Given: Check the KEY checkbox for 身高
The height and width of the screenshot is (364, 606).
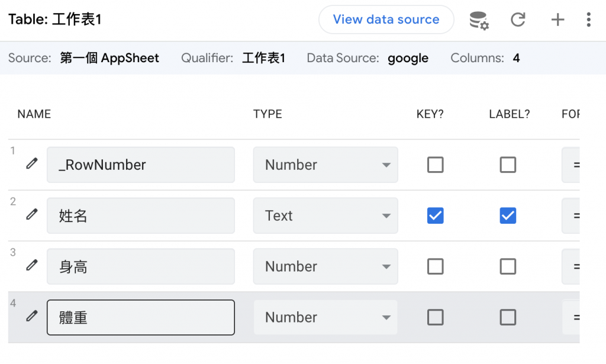Looking at the screenshot, I should (435, 267).
